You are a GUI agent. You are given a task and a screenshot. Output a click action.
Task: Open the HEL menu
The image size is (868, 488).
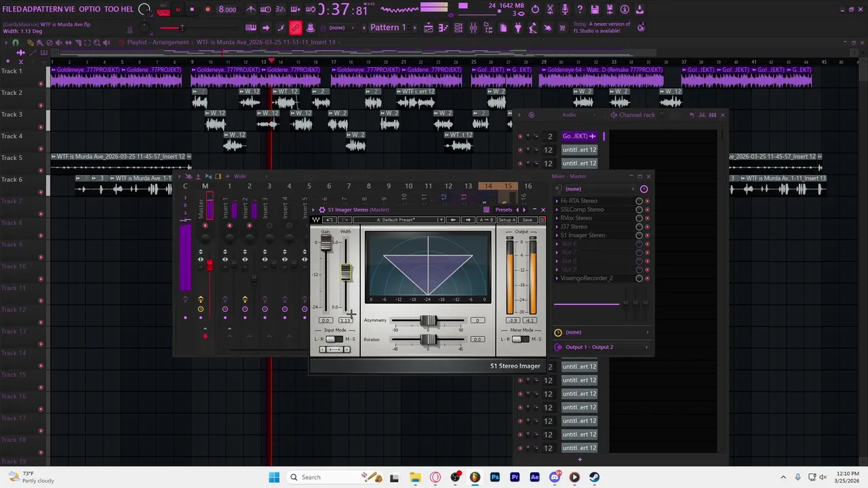pyautogui.click(x=127, y=9)
